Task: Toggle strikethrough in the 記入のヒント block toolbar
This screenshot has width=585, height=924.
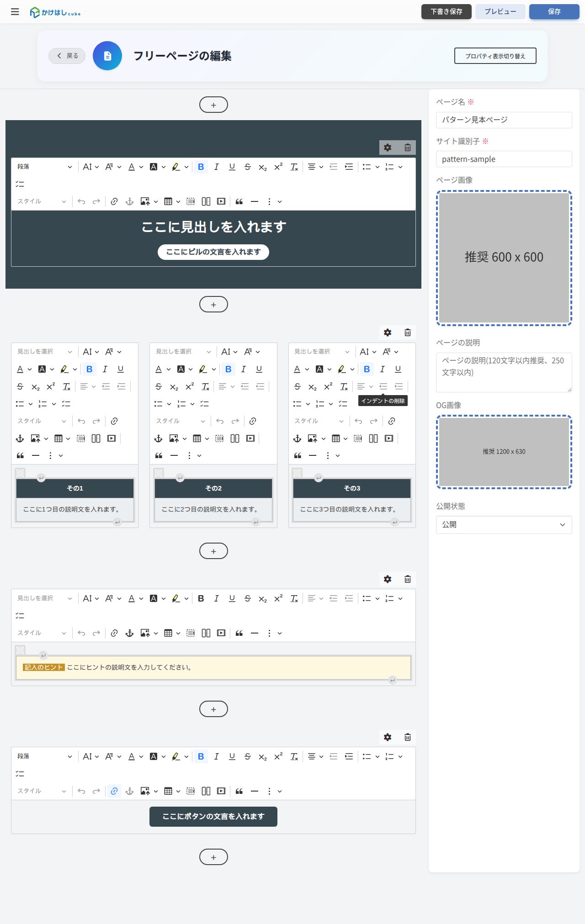Action: (x=248, y=598)
